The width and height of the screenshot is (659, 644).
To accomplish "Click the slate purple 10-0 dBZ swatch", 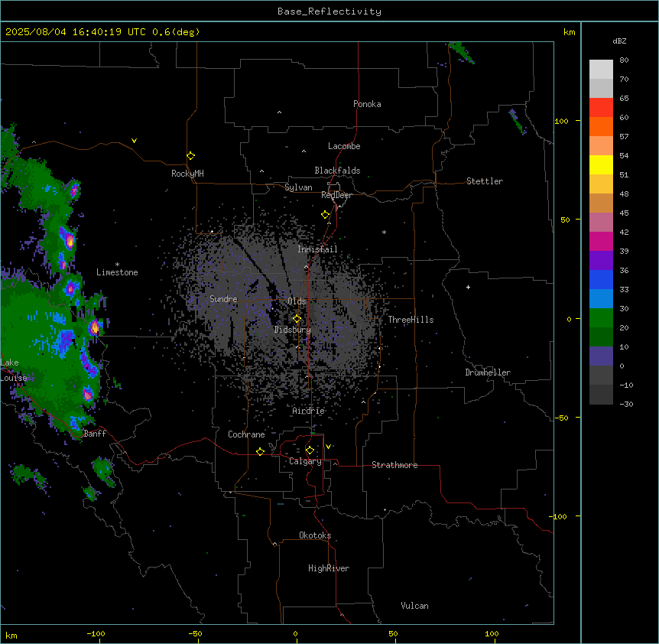I will pyautogui.click(x=601, y=356).
